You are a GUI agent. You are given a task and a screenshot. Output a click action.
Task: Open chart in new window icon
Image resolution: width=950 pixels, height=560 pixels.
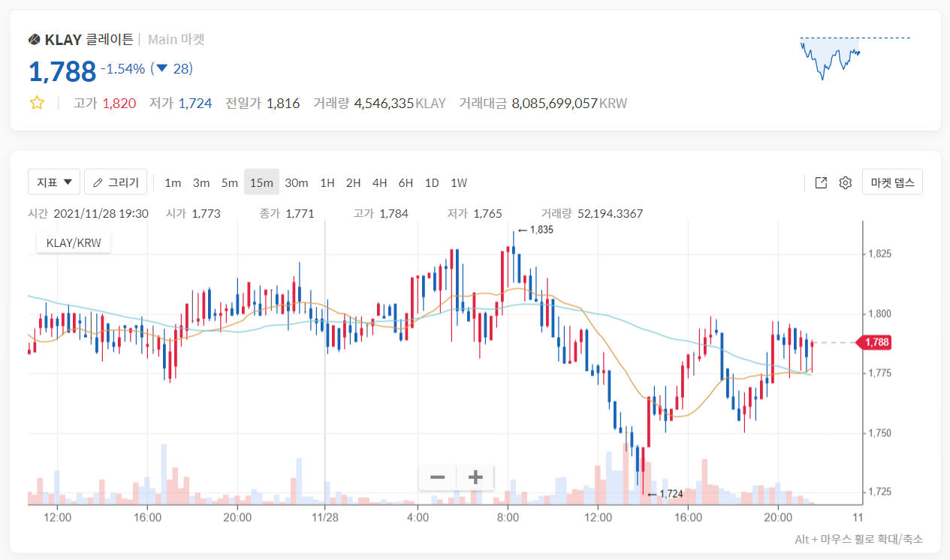pyautogui.click(x=821, y=182)
